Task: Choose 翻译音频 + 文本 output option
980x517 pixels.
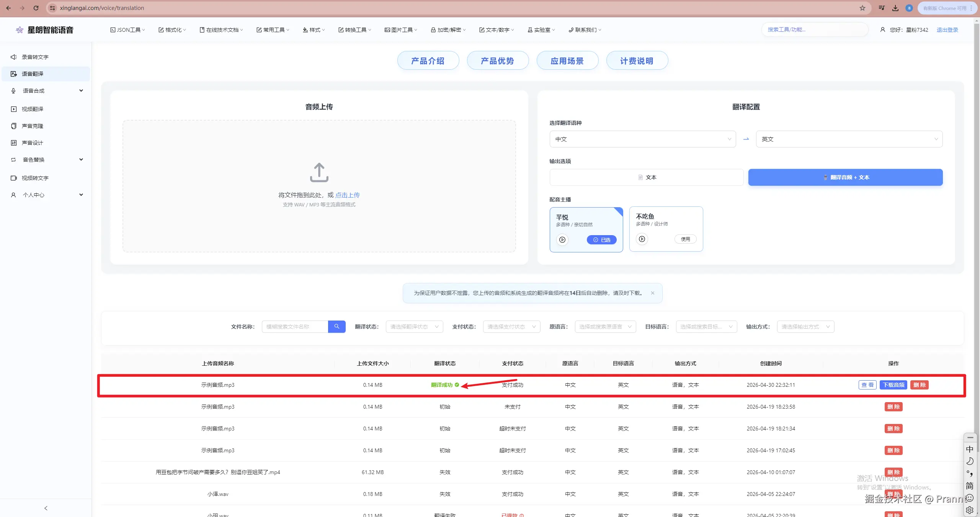Action: [846, 177]
